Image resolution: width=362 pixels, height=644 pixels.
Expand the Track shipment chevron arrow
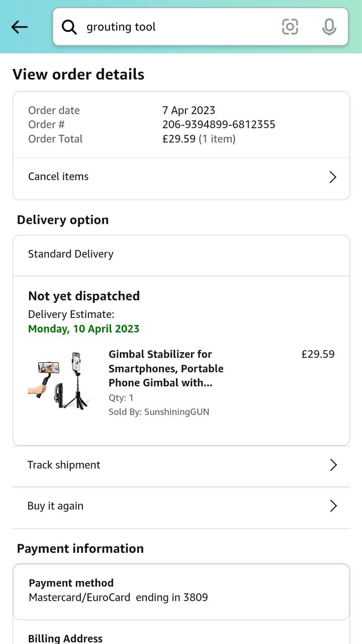coord(333,465)
